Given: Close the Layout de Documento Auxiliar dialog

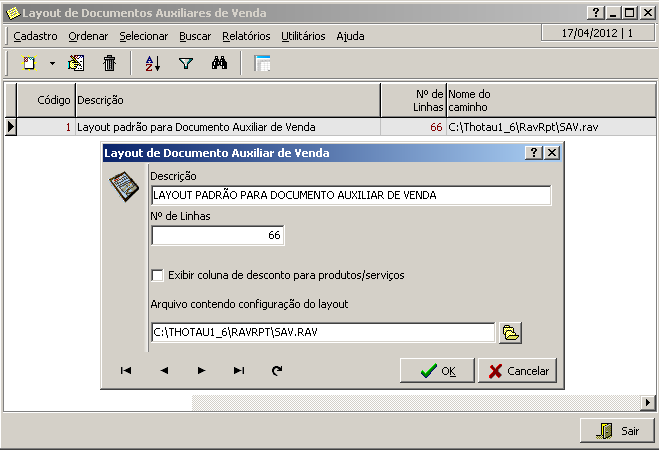Looking at the screenshot, I should [552, 153].
